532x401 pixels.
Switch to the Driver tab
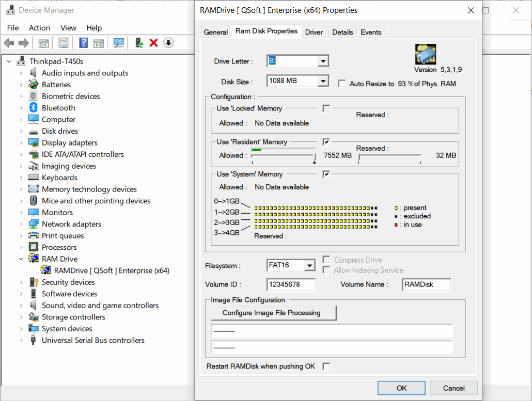coord(314,32)
